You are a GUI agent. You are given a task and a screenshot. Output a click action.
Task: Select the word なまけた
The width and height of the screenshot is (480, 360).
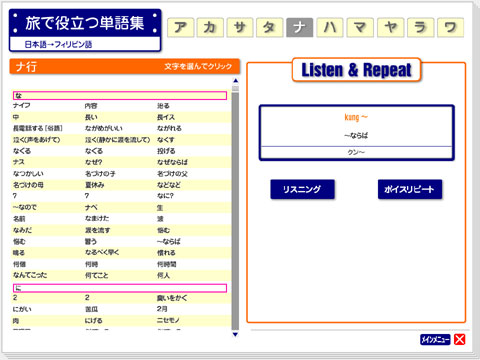97,219
